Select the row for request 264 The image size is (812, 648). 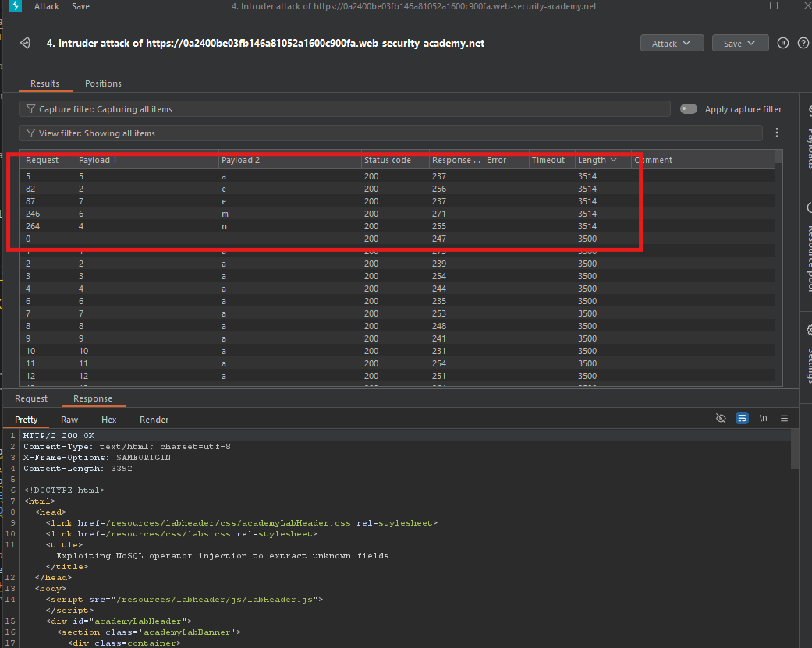(x=397, y=226)
